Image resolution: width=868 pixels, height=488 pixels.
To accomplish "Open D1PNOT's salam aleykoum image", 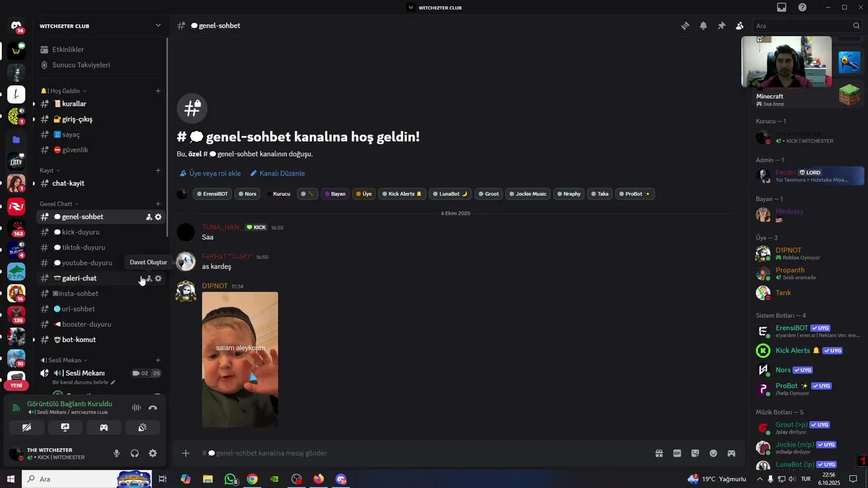I will pyautogui.click(x=240, y=360).
